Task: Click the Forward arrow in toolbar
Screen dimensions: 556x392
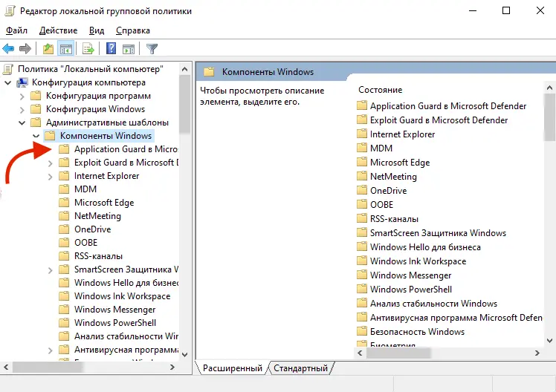Action: pos(25,49)
